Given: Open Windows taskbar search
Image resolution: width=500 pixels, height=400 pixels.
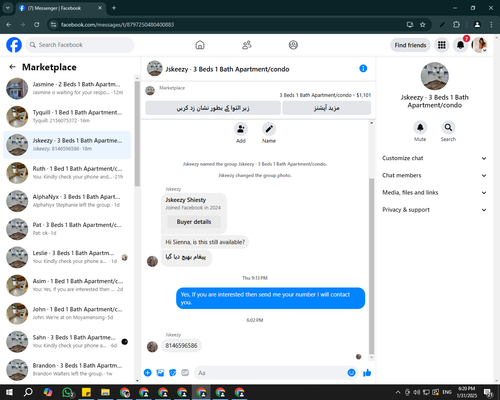Looking at the screenshot, I should 28,392.
